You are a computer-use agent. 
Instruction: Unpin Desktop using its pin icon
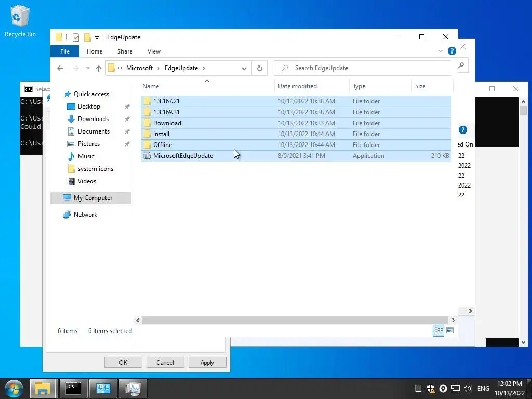click(127, 107)
